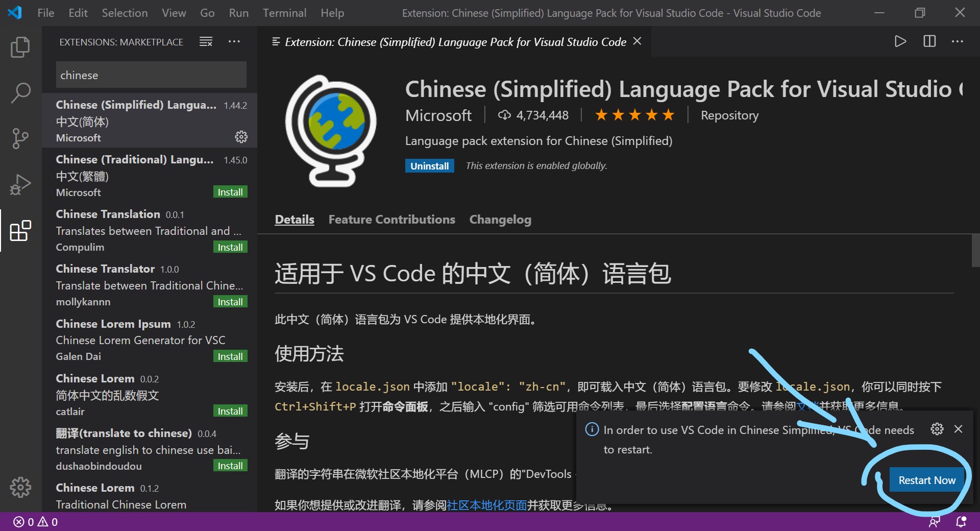Click the chinese search input field
Viewport: 980px width, 531px height.
[150, 75]
